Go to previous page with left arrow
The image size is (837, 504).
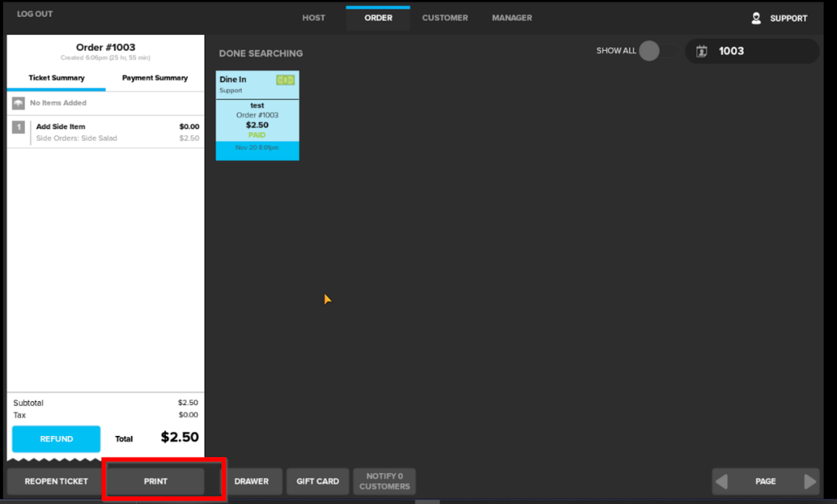[721, 482]
